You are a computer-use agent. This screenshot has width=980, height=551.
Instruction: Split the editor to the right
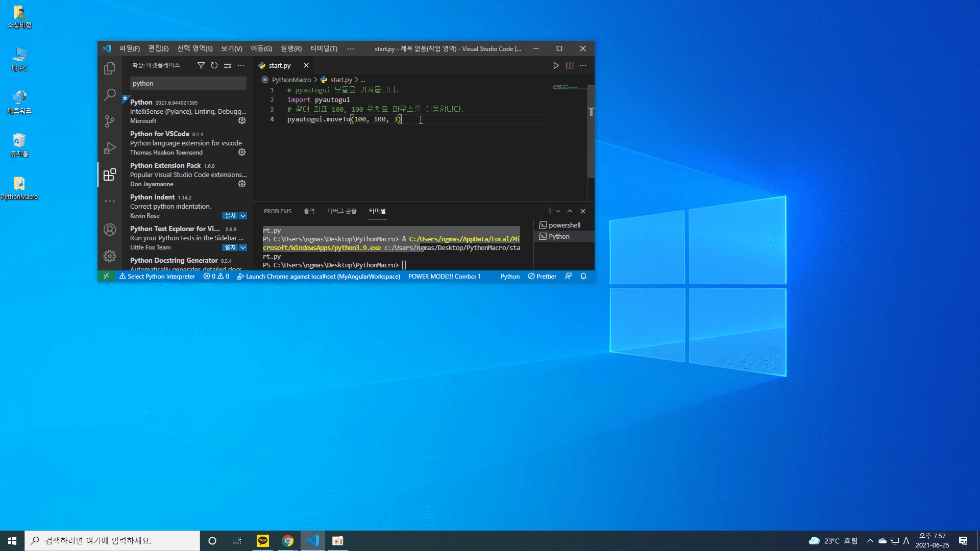570,65
